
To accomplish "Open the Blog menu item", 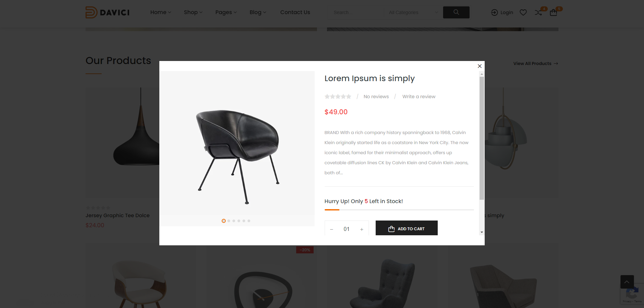I will point(258,12).
